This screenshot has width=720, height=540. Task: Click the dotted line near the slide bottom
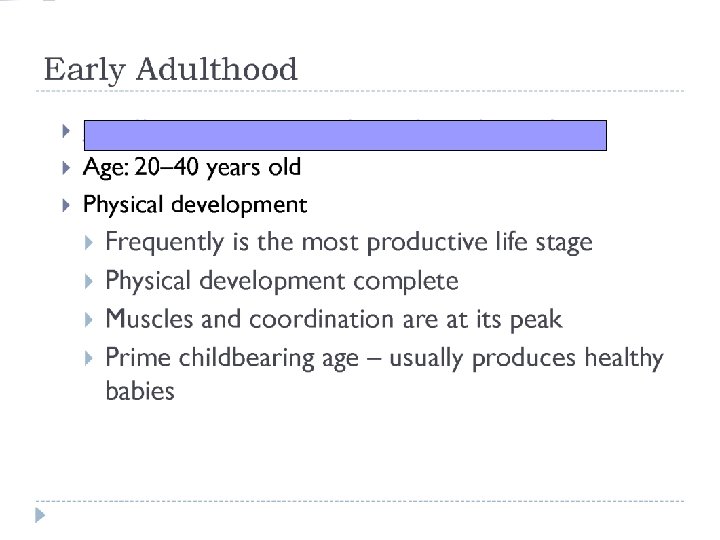pyautogui.click(x=360, y=500)
